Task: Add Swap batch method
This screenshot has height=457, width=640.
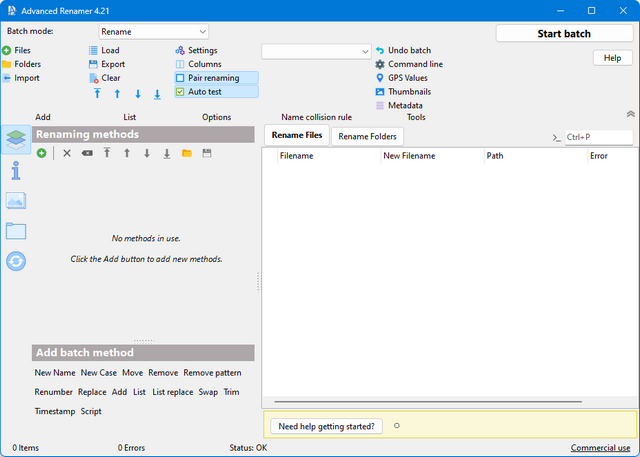Action: tap(208, 392)
